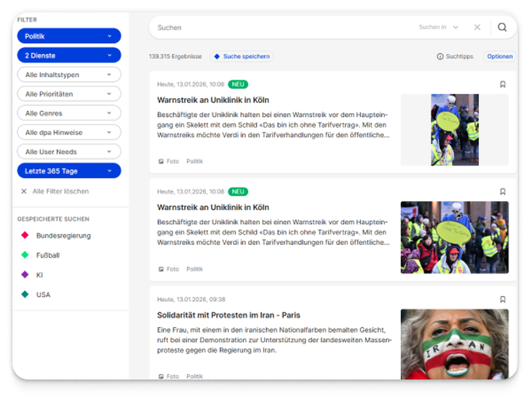Select saved search Fußball

click(x=48, y=255)
